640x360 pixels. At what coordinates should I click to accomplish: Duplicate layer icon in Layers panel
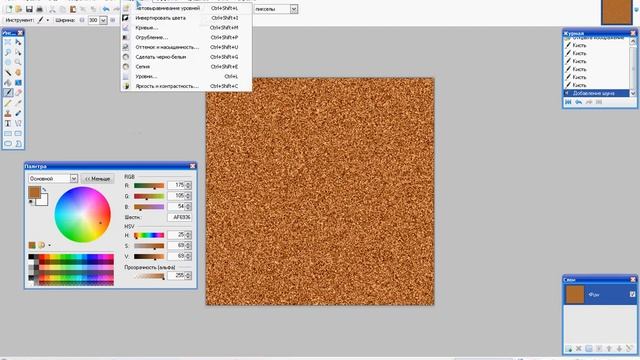click(x=589, y=349)
